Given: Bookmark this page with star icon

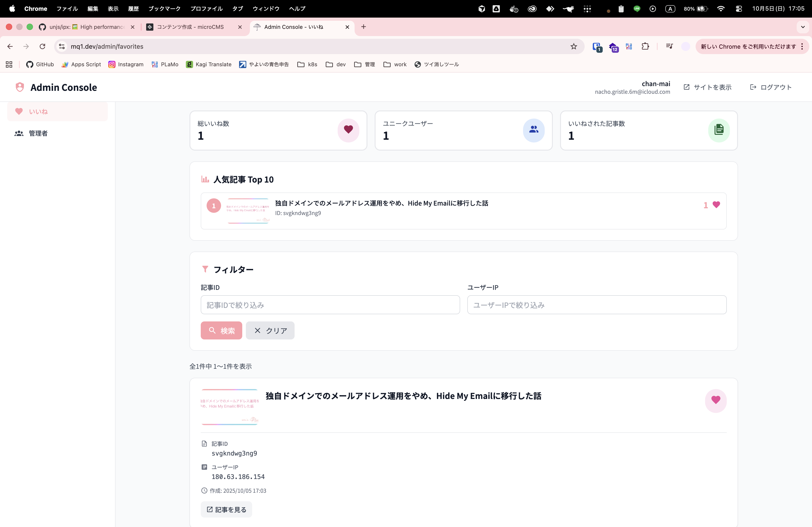Looking at the screenshot, I should tap(574, 47).
